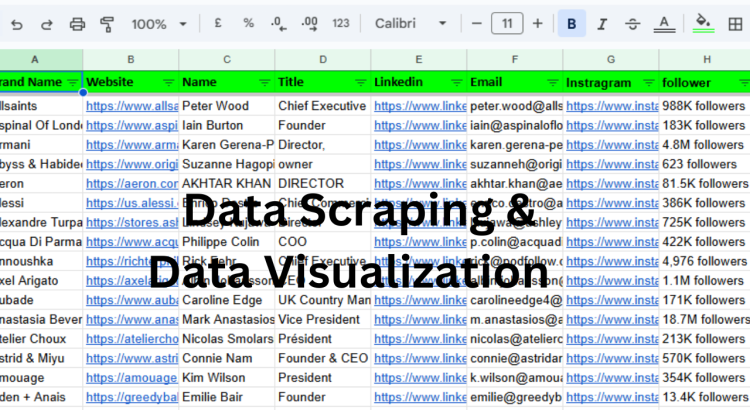Open filter for Brand Name column

tap(73, 83)
